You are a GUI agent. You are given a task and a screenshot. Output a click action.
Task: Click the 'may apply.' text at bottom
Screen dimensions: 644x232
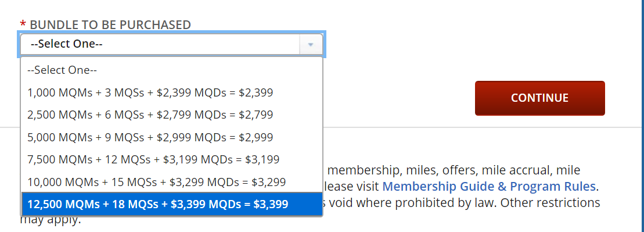51,220
